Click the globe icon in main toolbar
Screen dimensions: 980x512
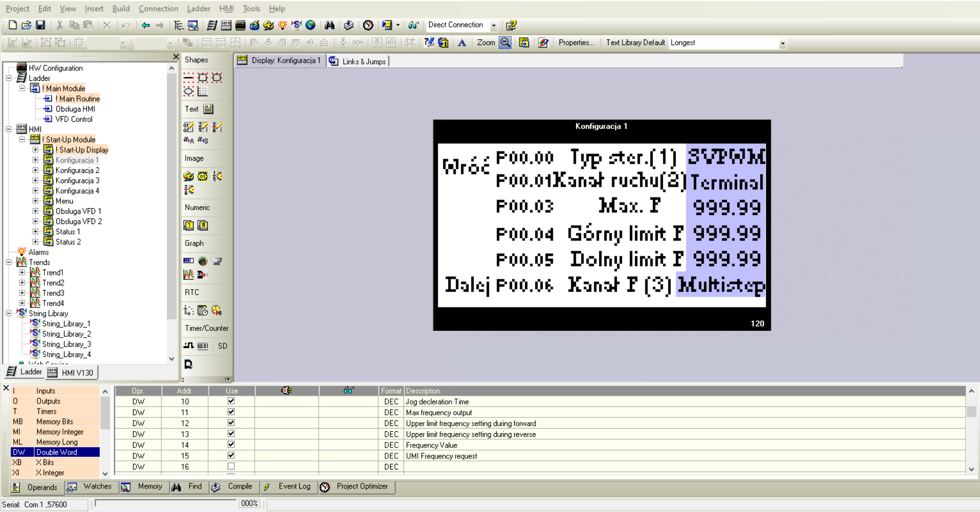tap(310, 25)
